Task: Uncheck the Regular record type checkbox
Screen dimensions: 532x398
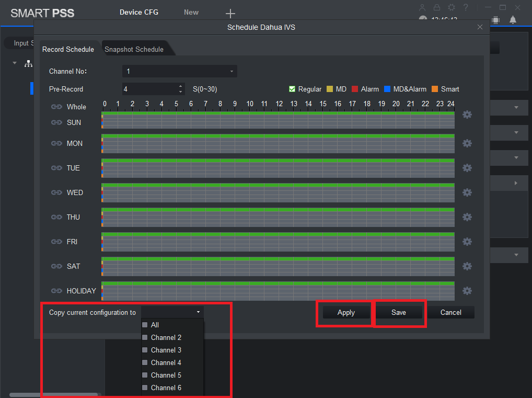Action: click(292, 89)
